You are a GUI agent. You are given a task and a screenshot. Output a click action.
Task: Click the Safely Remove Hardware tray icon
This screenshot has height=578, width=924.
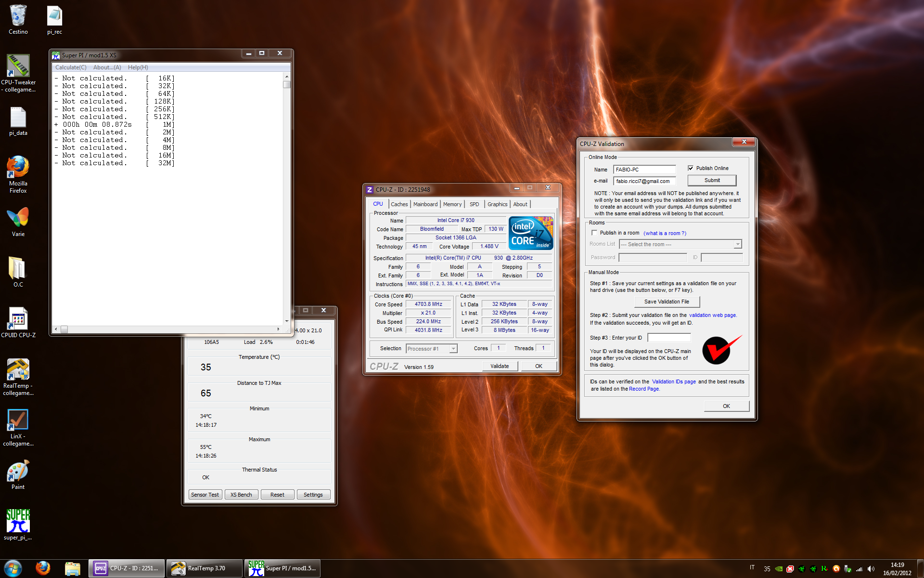click(847, 569)
